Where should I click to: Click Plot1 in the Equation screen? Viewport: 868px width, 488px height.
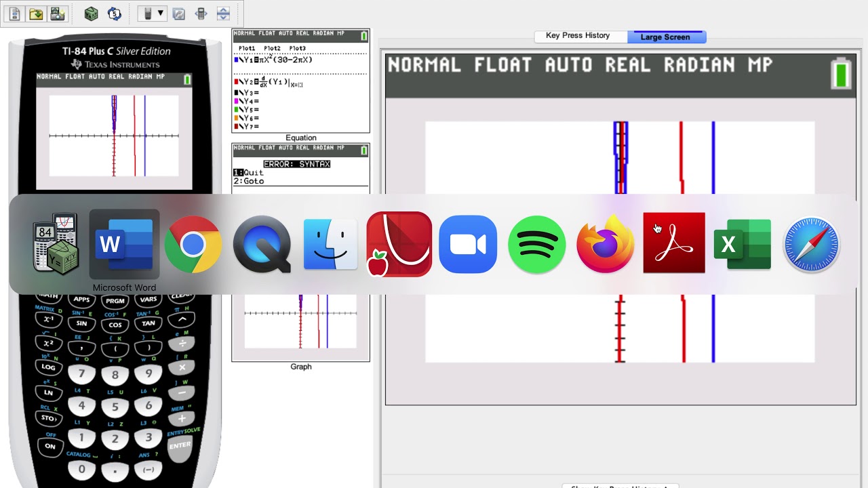(247, 49)
